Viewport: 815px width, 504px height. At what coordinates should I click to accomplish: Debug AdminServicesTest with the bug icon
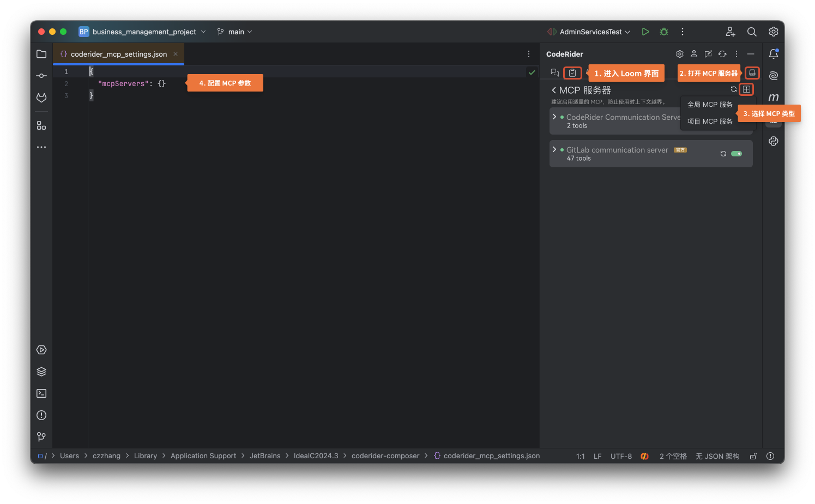coord(664,32)
